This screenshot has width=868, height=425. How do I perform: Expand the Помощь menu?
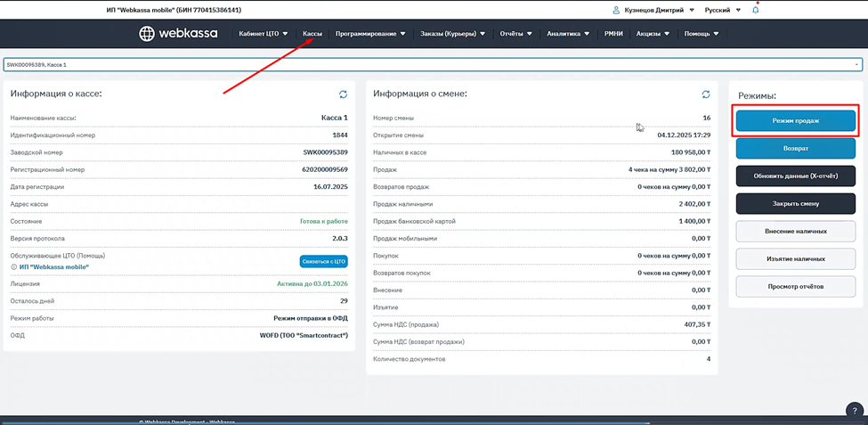tap(702, 34)
